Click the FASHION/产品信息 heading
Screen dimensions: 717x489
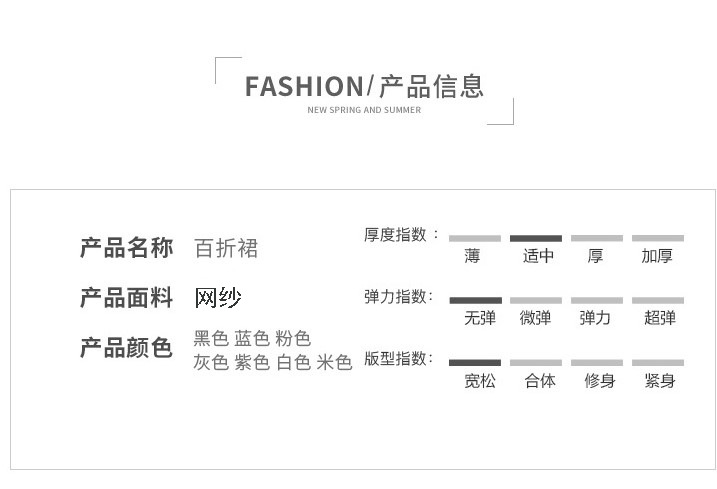point(364,86)
